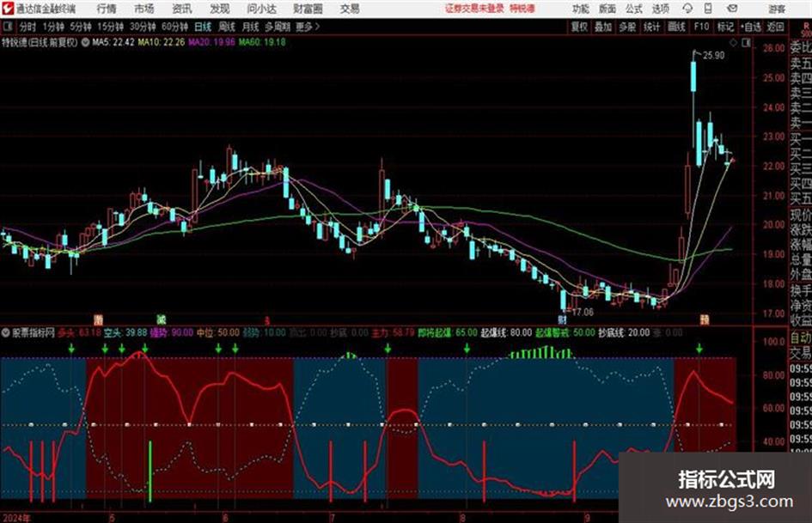Click the 即将起爆: 65.00 indicator value
This screenshot has height=523, width=812.
(x=448, y=333)
